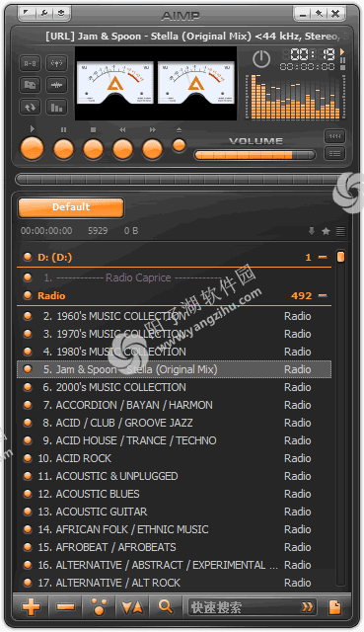Select ACCORDION / BAYAN / HARMON station
364x632 pixels.
point(174,405)
